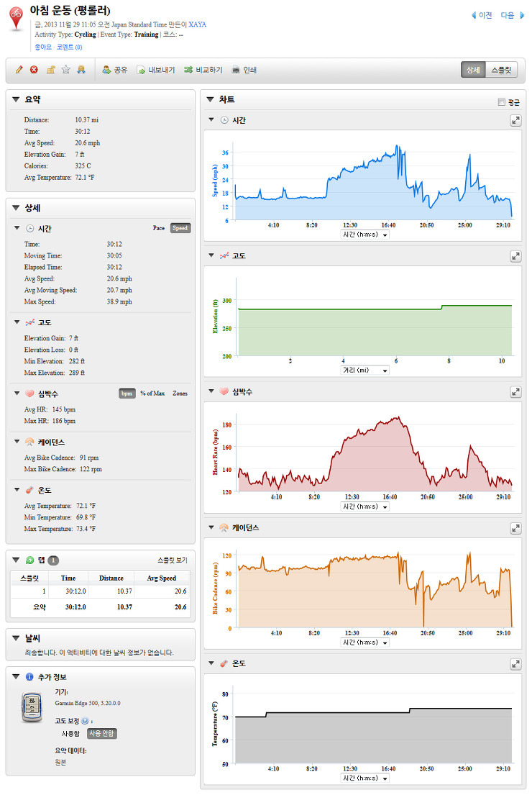Click 비교하기 compare button
532x795 pixels.
pos(203,70)
